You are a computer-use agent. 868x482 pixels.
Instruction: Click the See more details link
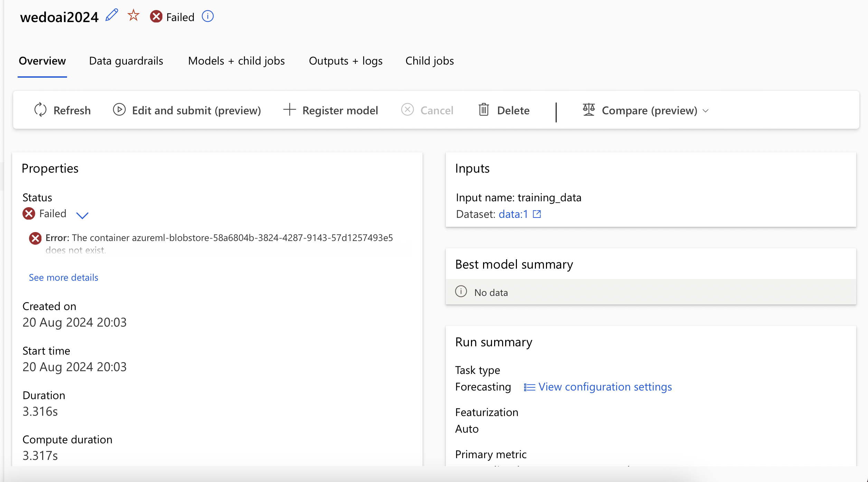(x=64, y=277)
